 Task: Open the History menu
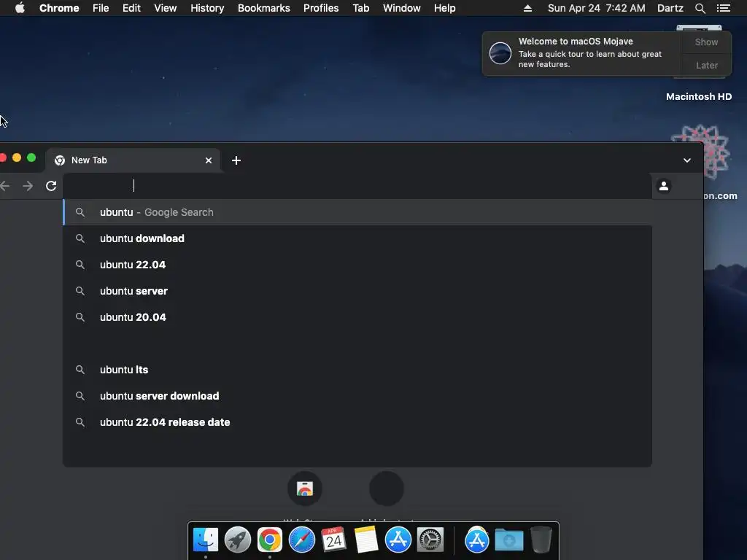click(x=207, y=8)
